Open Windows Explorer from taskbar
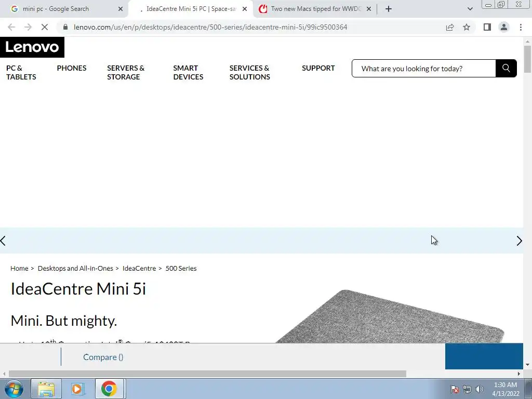Image resolution: width=532 pixels, height=399 pixels. [x=46, y=389]
